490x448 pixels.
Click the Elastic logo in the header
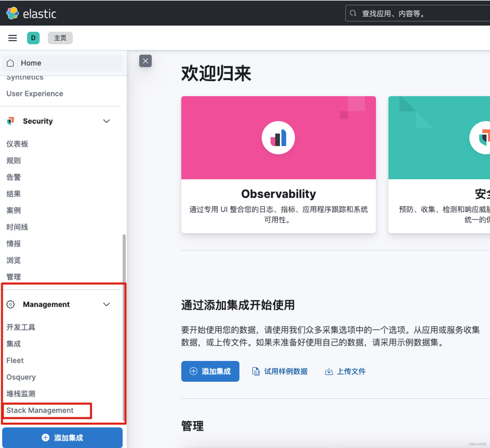click(x=31, y=13)
